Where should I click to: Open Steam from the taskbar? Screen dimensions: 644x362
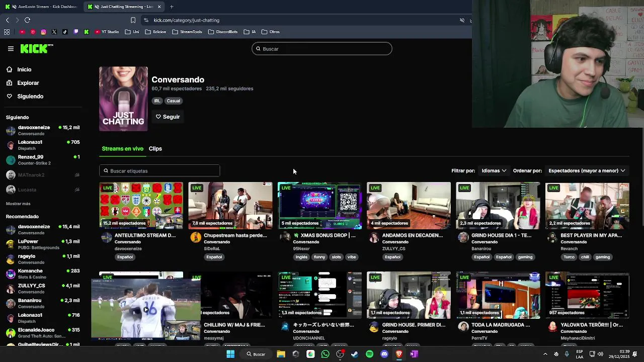(355, 354)
